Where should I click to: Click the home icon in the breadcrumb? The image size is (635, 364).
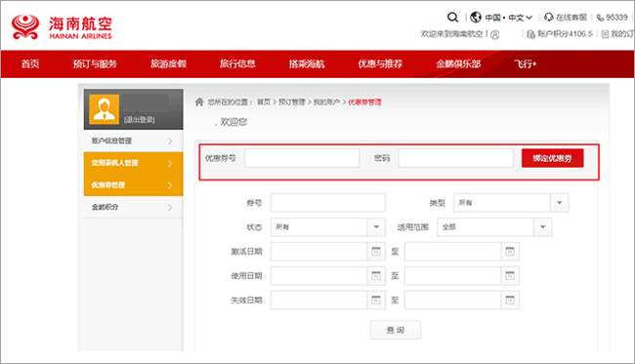point(199,101)
